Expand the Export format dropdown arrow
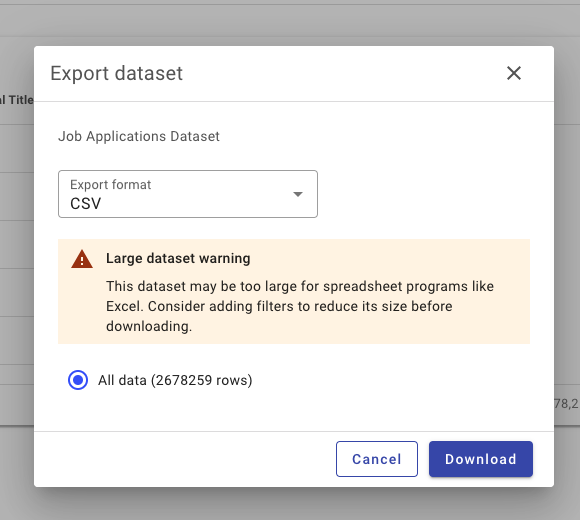 (x=298, y=194)
